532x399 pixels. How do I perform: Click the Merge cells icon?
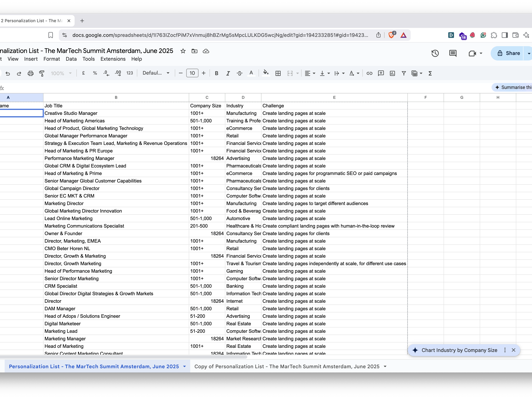(x=290, y=73)
